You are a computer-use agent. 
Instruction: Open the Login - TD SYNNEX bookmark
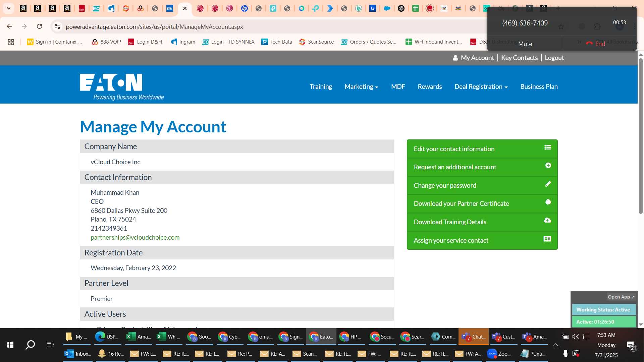(228, 42)
